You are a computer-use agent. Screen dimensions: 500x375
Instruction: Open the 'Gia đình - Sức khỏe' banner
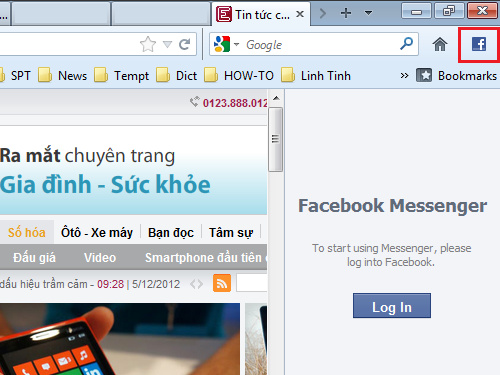(133, 170)
